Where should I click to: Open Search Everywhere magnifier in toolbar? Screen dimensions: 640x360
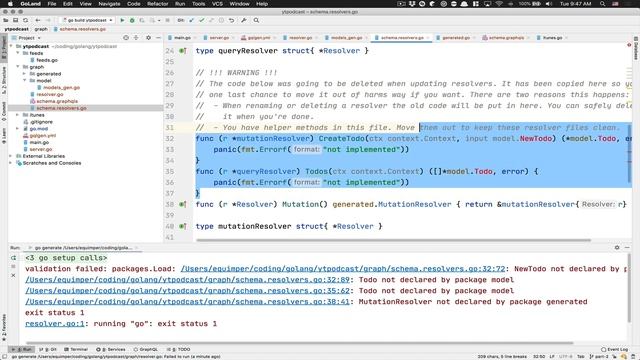(x=256, y=20)
